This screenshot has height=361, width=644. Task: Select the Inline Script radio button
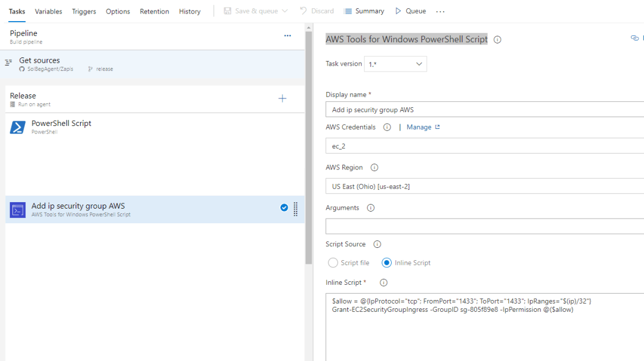[x=386, y=263]
